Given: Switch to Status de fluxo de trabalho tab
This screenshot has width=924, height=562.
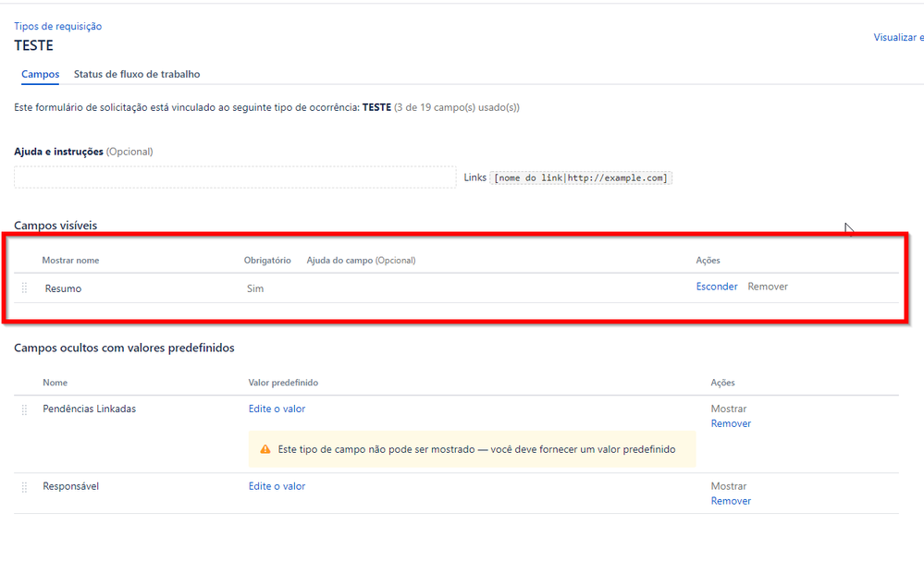Looking at the screenshot, I should pyautogui.click(x=137, y=74).
